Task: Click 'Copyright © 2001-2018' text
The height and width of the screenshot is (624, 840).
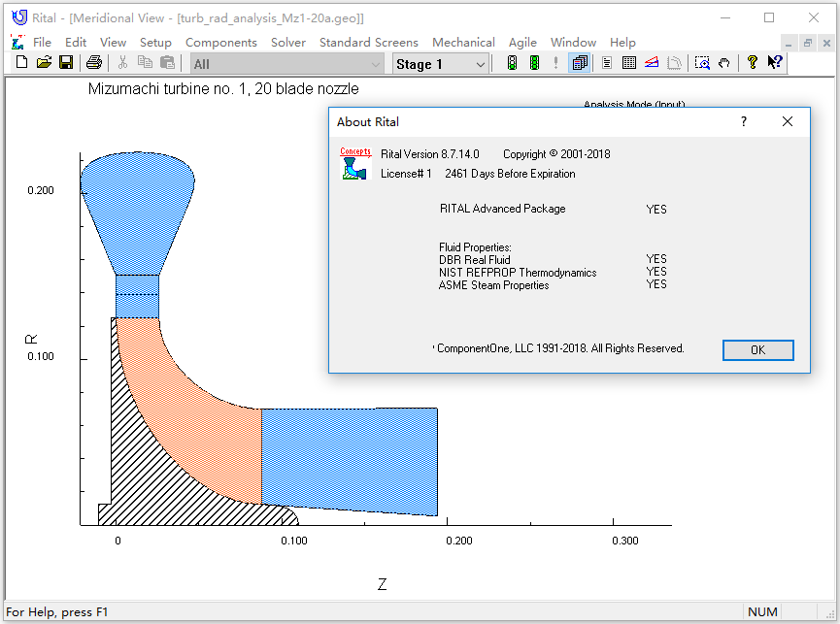Action: click(x=556, y=154)
